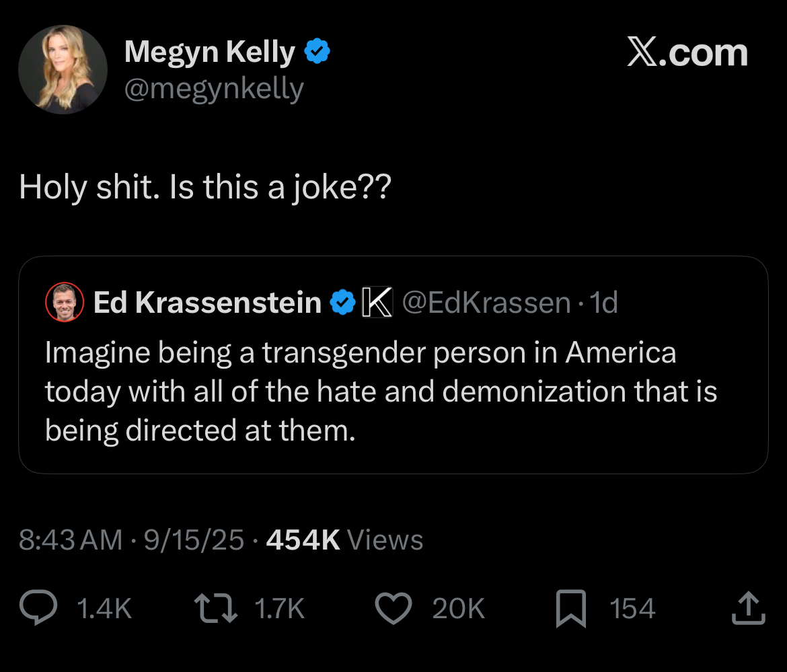Click the 8:43 AM timestamp
Viewport: 787px width, 672px height.
pyautogui.click(x=71, y=540)
